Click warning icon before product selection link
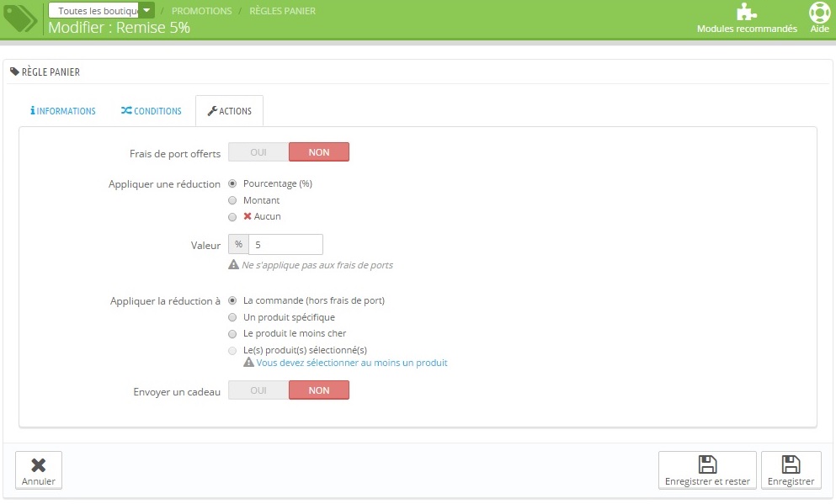Viewport: 836px width, 504px height. [248, 363]
